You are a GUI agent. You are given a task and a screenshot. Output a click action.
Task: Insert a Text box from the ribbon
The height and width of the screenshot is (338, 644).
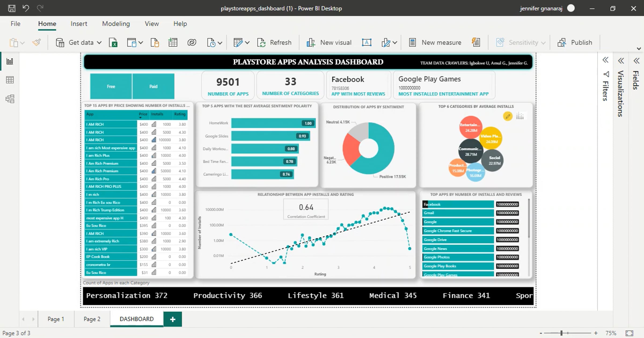367,42
